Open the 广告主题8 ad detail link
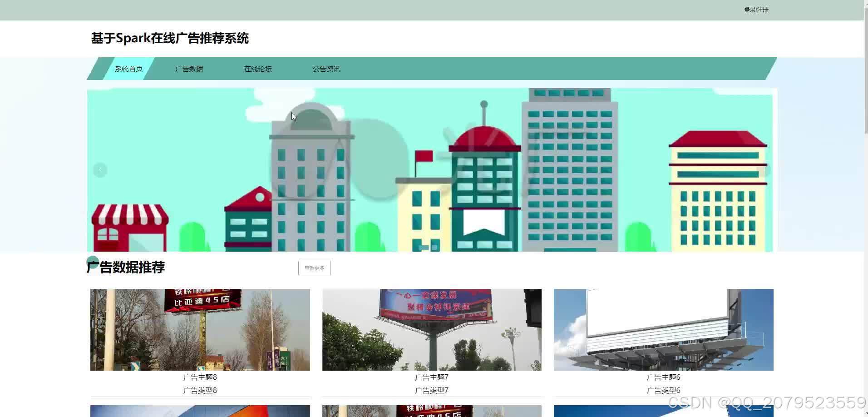 tap(200, 377)
